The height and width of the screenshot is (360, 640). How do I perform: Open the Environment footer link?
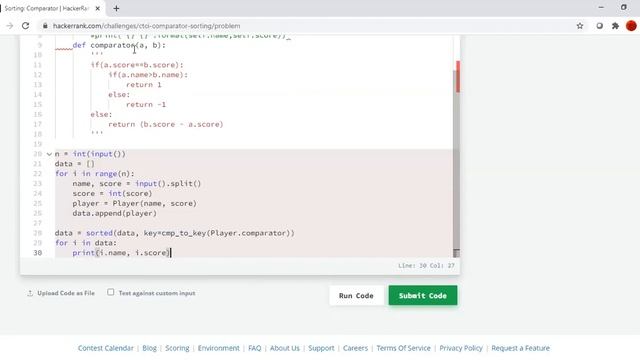coord(219,348)
